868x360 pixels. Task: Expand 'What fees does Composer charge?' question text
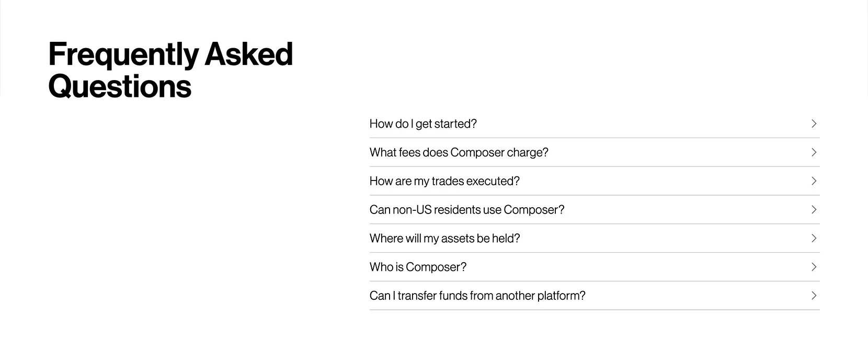pos(459,153)
